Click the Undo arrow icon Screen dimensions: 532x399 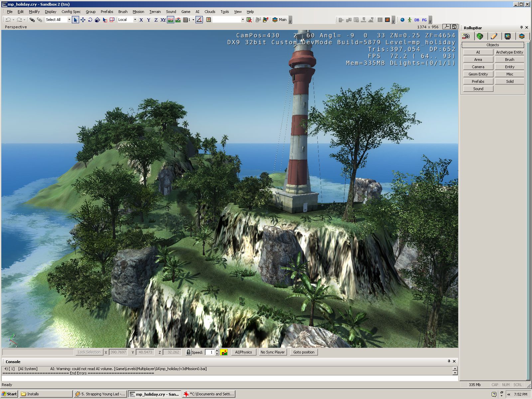pyautogui.click(x=8, y=20)
